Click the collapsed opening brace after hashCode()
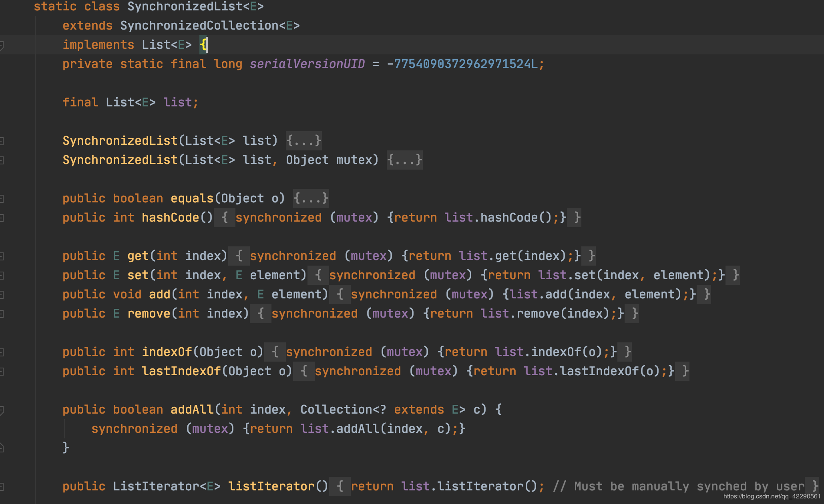The width and height of the screenshot is (824, 504). point(225,218)
